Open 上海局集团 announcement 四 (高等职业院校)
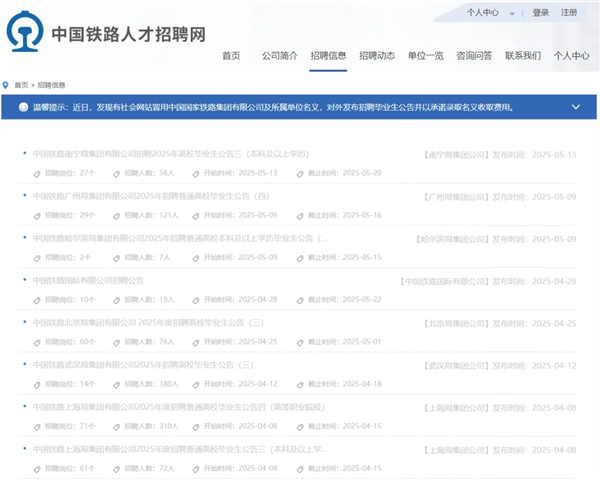600x481 pixels. pyautogui.click(x=179, y=407)
